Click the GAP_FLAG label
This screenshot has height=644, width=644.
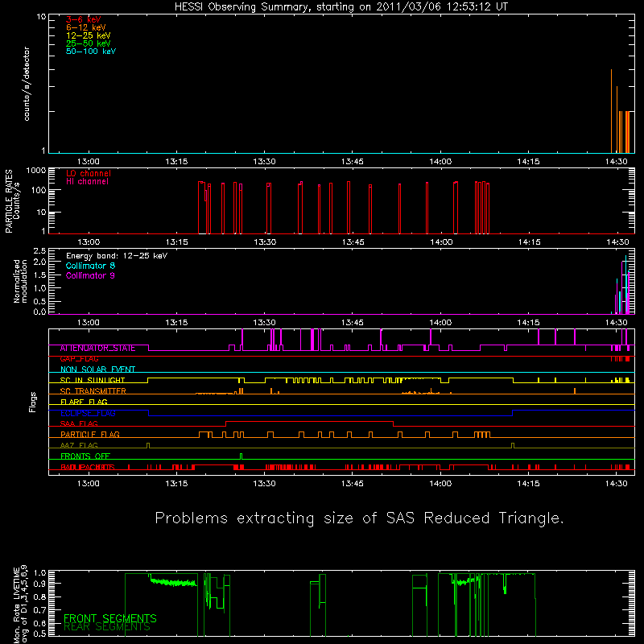[x=79, y=359]
